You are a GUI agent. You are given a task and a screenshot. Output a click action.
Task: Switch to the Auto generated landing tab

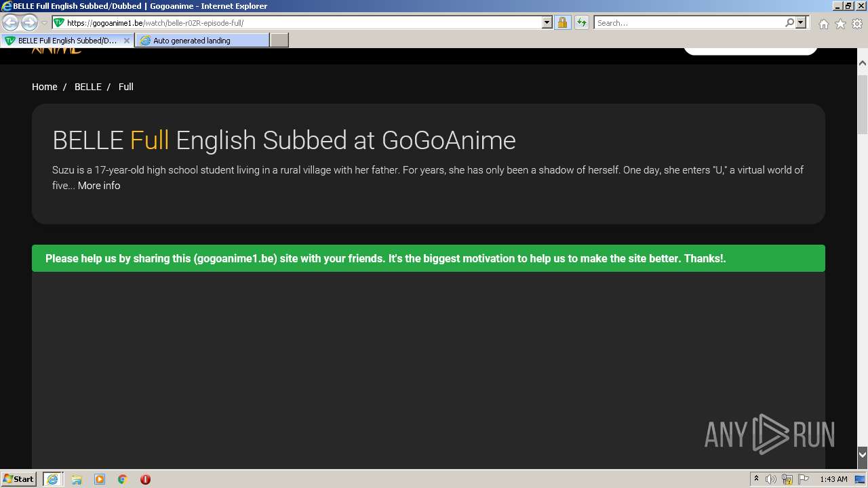[x=202, y=41]
